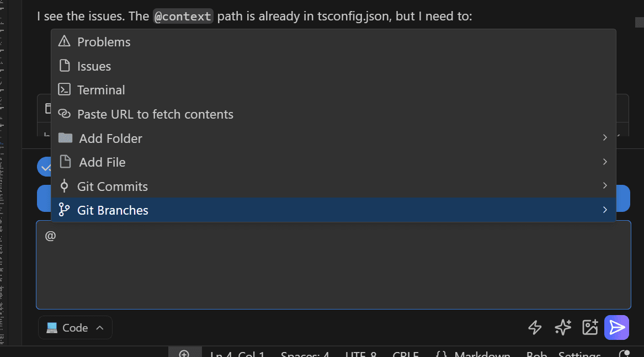The width and height of the screenshot is (644, 357).
Task: Click Spaces: 4 in the status bar
Action: [305, 354]
